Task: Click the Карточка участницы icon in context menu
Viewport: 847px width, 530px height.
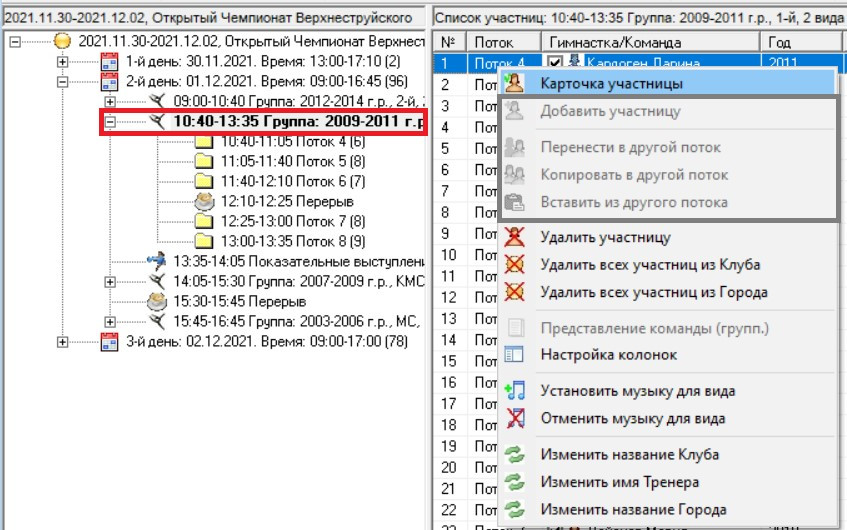Action: pos(516,83)
